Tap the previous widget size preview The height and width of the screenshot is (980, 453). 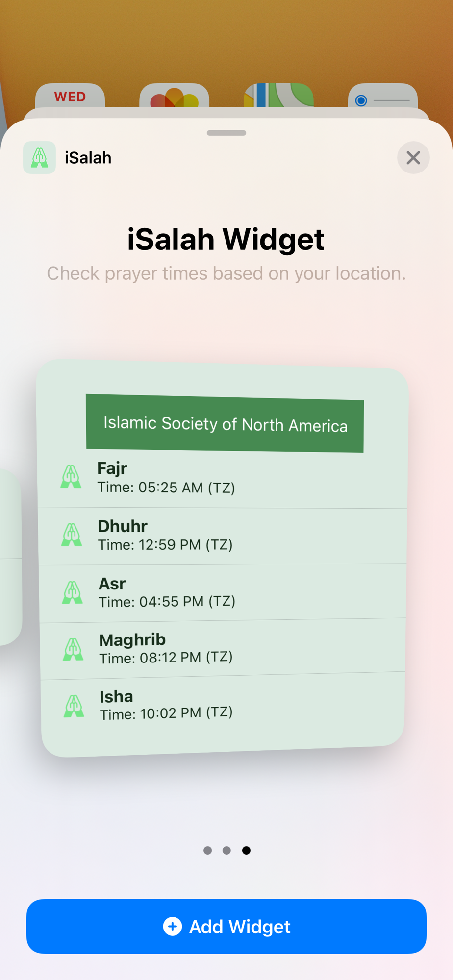pos(10,557)
